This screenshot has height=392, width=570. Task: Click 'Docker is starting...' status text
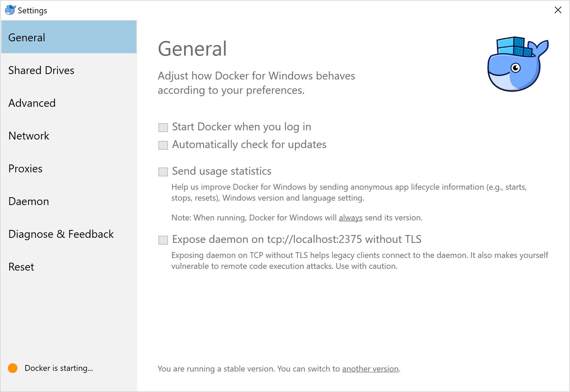tap(59, 368)
